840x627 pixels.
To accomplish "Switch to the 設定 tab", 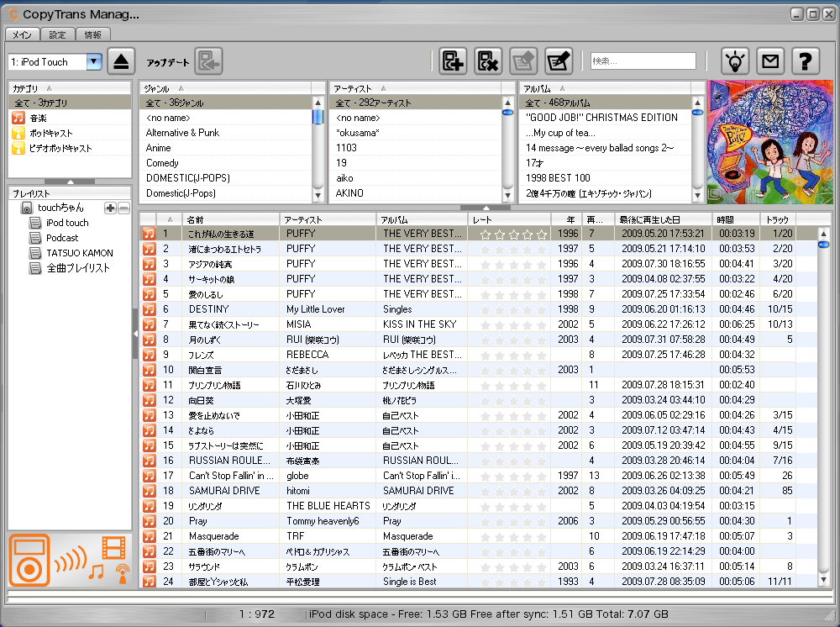I will pos(57,34).
